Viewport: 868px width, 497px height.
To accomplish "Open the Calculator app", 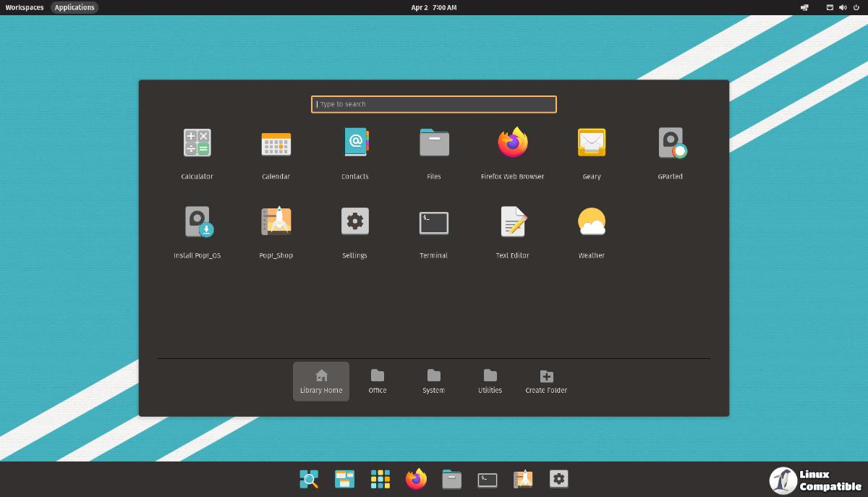I will (x=197, y=144).
